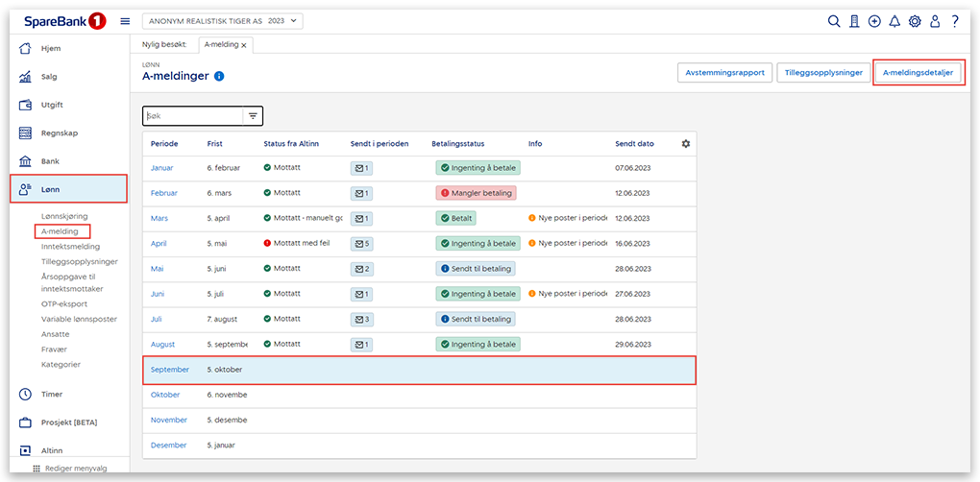Open the search magnifier in top bar
980x482 pixels.
[x=834, y=21]
